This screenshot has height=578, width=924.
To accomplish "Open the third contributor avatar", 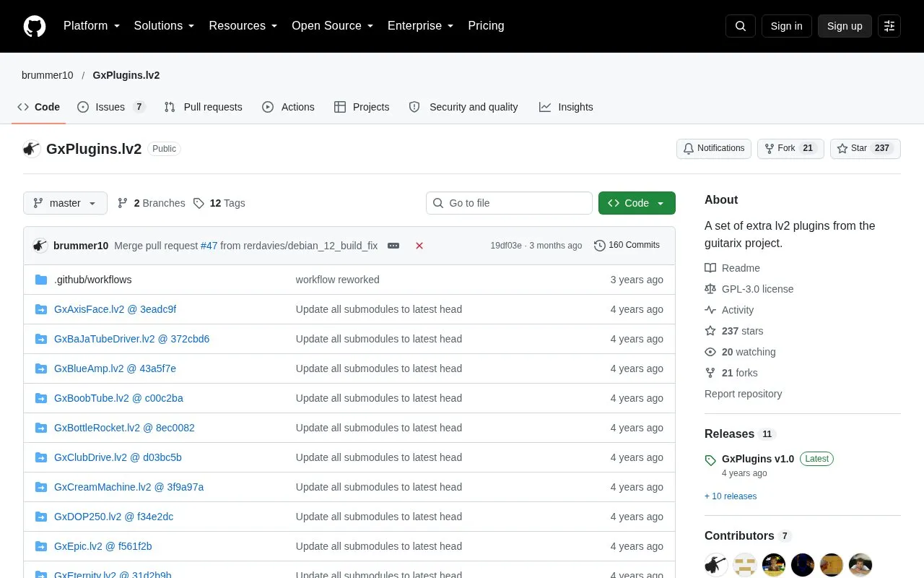I will click(x=774, y=565).
